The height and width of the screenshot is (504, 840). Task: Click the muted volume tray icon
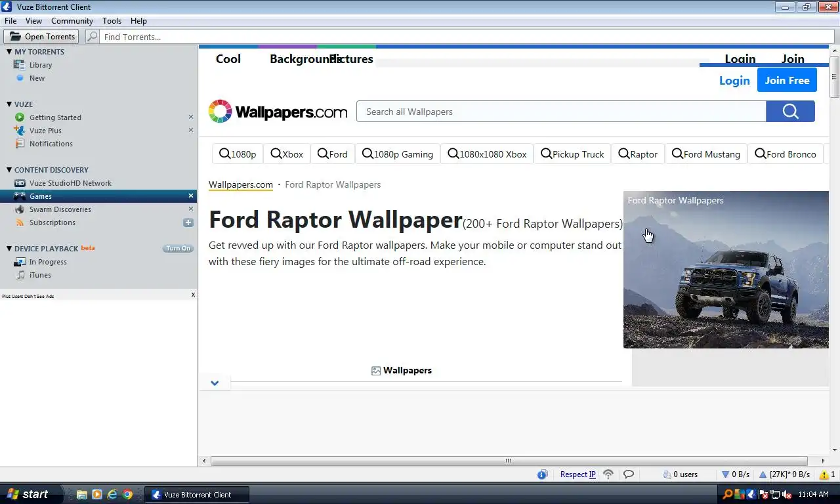tap(787, 495)
